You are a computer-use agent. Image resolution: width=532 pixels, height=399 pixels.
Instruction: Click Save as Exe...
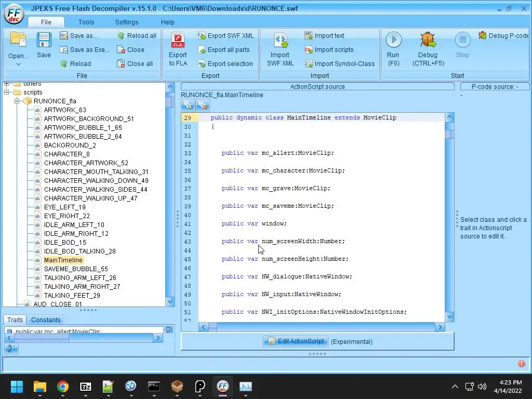pos(85,49)
